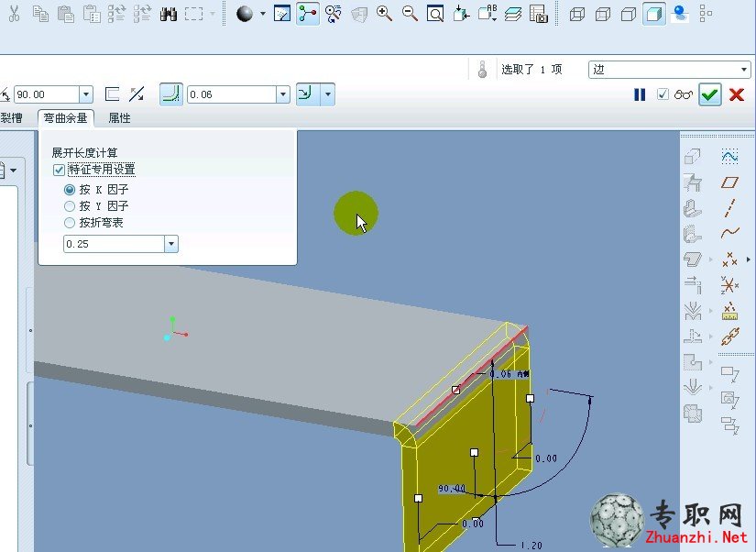The height and width of the screenshot is (552, 756).
Task: Click the Refit zoom-to-fit icon
Action: coord(435,14)
